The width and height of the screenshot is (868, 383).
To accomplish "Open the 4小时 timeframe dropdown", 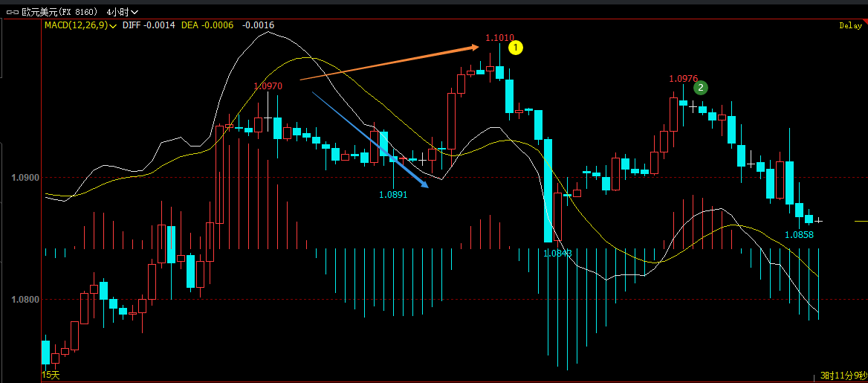I will pyautogui.click(x=122, y=12).
